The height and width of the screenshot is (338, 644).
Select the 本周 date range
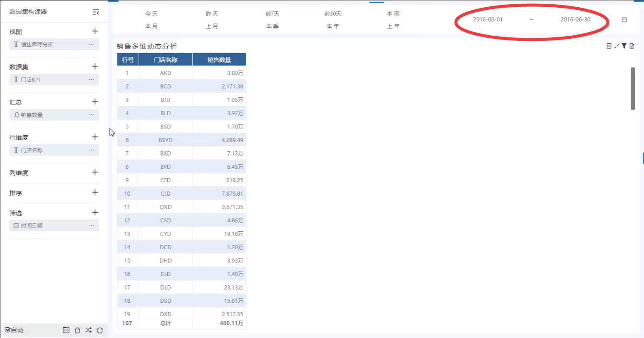[x=393, y=14]
